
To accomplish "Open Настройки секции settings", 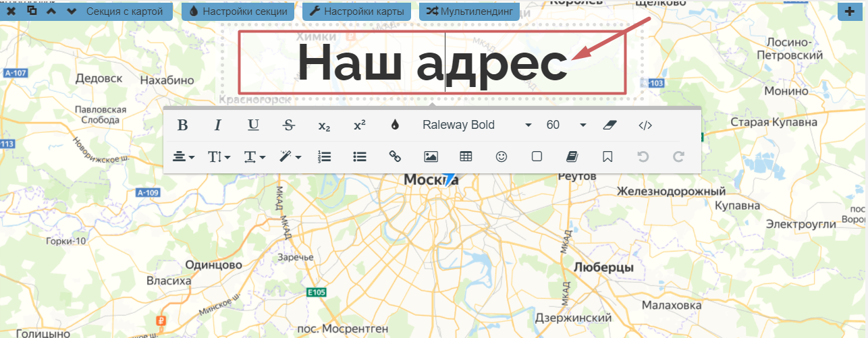I will tap(239, 11).
